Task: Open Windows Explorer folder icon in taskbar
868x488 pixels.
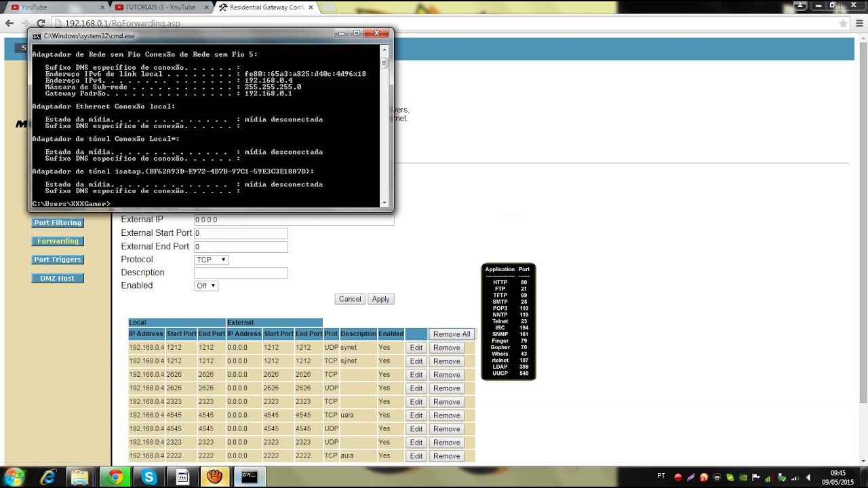Action: (80, 477)
